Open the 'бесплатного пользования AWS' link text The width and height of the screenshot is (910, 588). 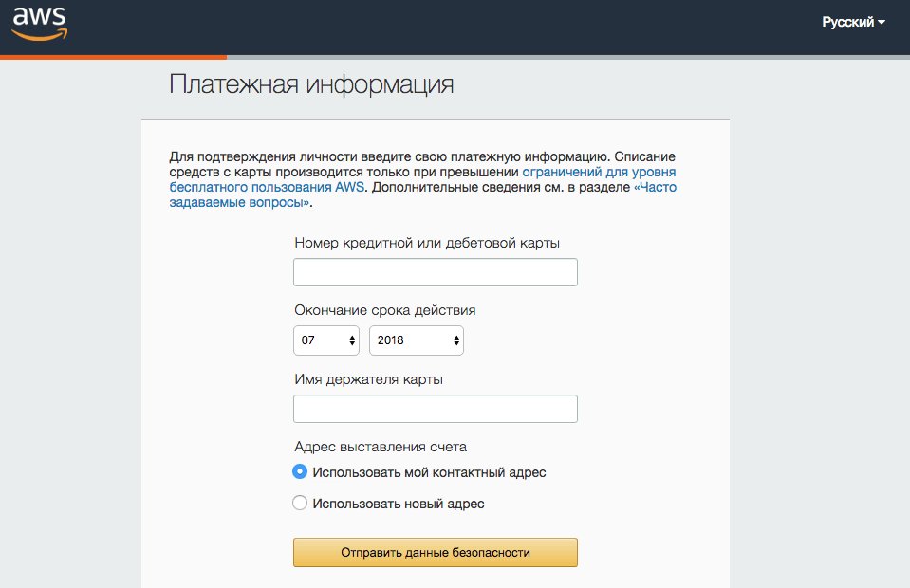pos(267,187)
